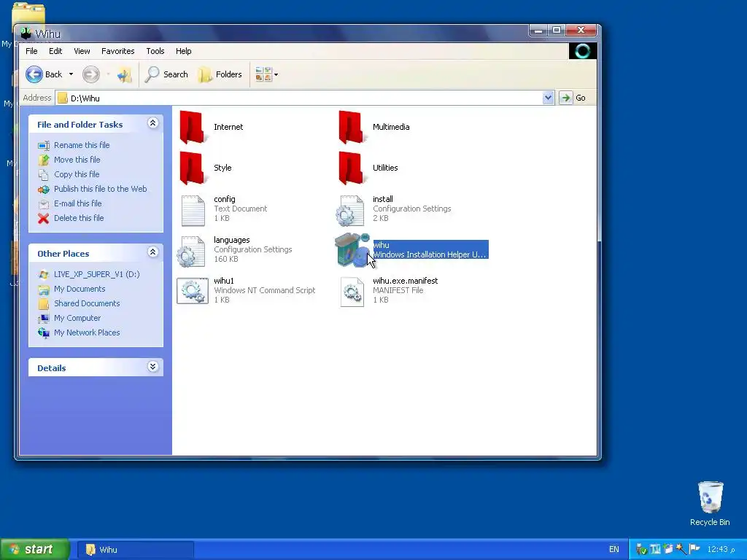Click the 'MANIFEST File' type text
This screenshot has height=560, width=747.
398,290
